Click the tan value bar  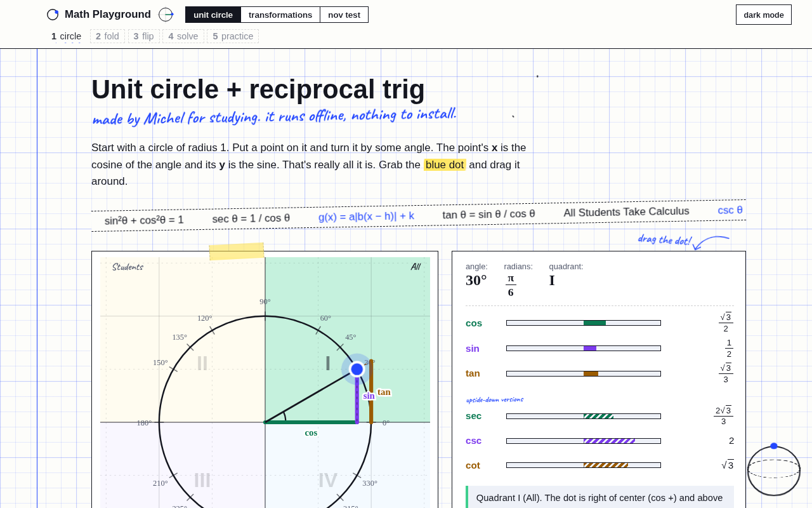coord(584,373)
